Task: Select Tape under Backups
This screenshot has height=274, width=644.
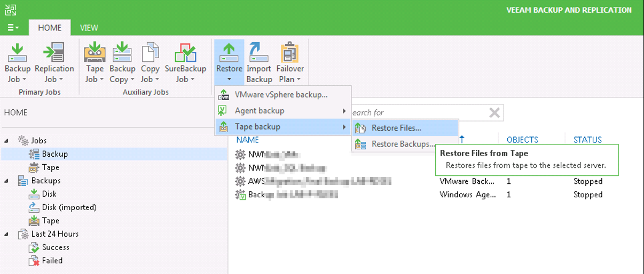Action: (x=50, y=221)
